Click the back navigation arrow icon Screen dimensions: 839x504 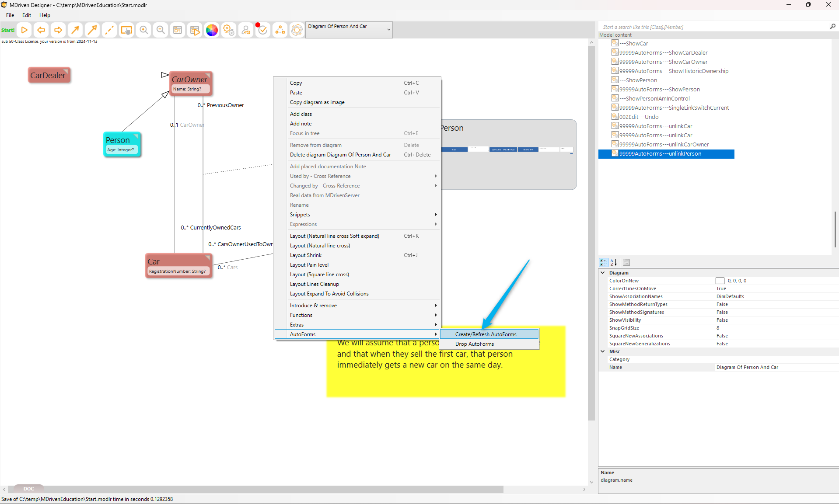41,30
